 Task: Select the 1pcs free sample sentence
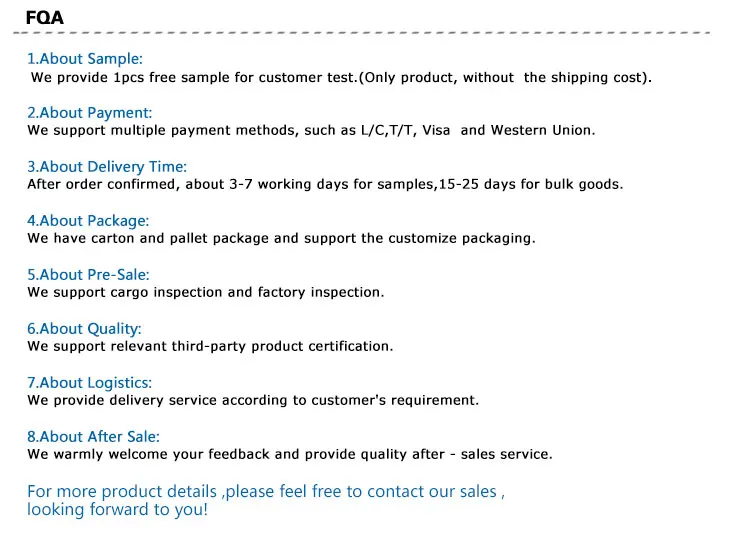(x=340, y=77)
